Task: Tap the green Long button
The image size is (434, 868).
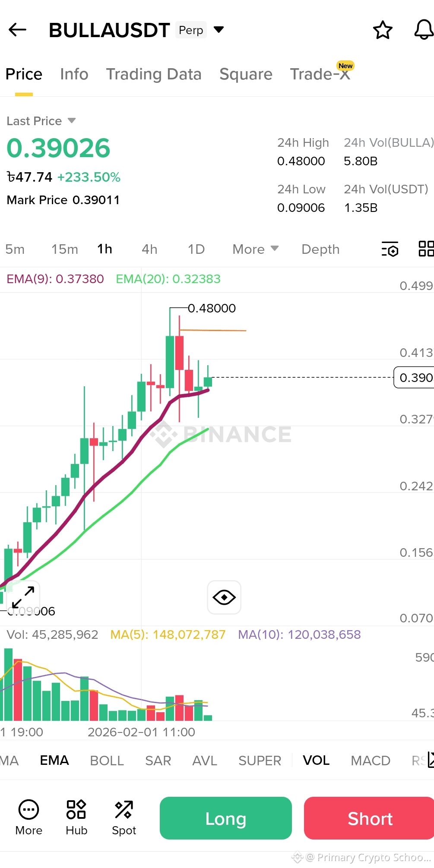Action: tap(226, 818)
